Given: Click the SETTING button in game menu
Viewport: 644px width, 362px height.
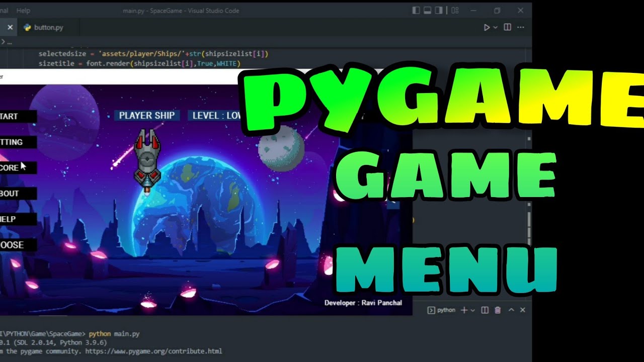Looking at the screenshot, I should pyautogui.click(x=18, y=142).
